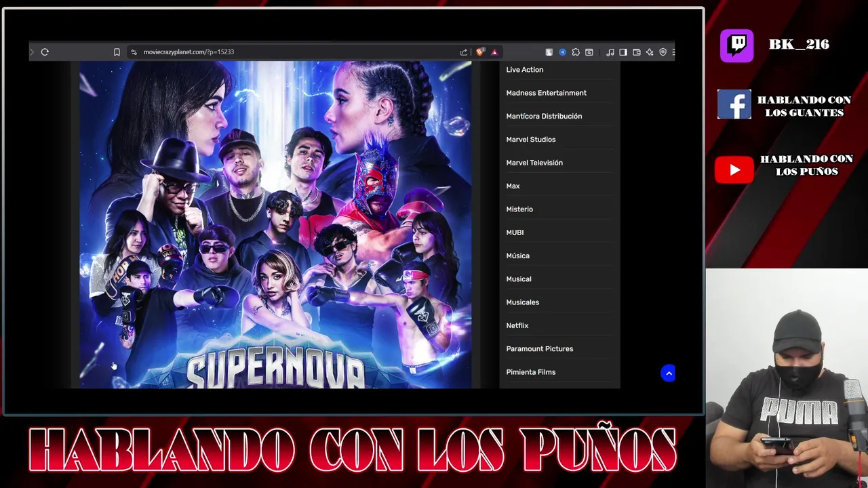Toggle the browser sidebar panel icon

pos(623,52)
